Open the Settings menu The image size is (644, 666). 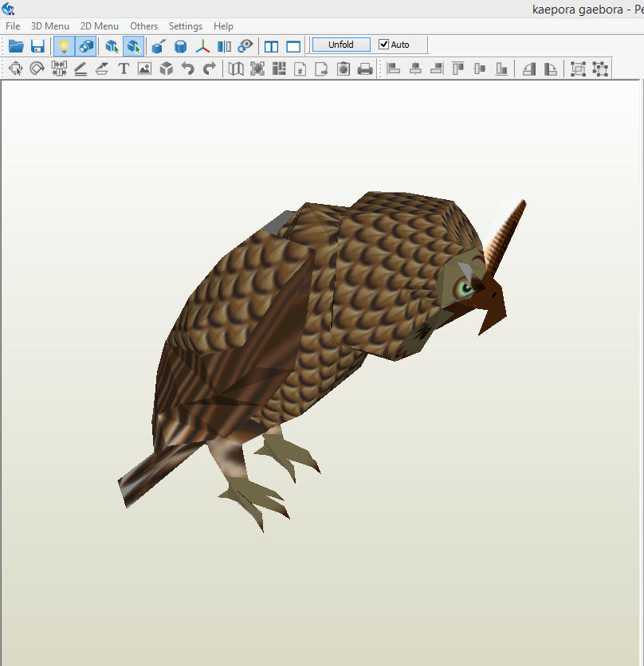pyautogui.click(x=185, y=25)
